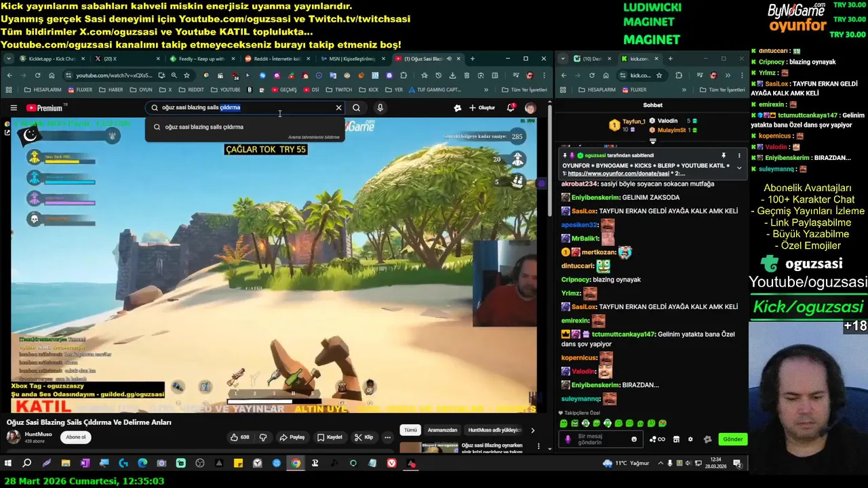Viewport: 868px width, 488px height.
Task: Share the video using Paylaş
Action: click(292, 437)
